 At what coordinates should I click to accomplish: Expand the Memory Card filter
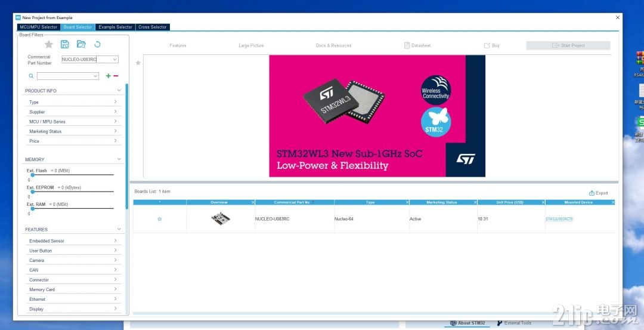pos(73,290)
